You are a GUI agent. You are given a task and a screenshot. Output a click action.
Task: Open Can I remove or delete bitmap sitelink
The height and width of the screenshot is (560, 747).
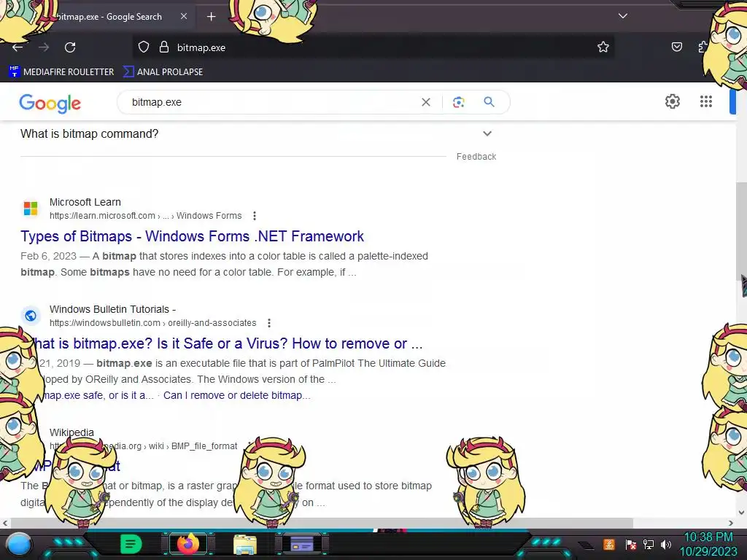(x=237, y=395)
